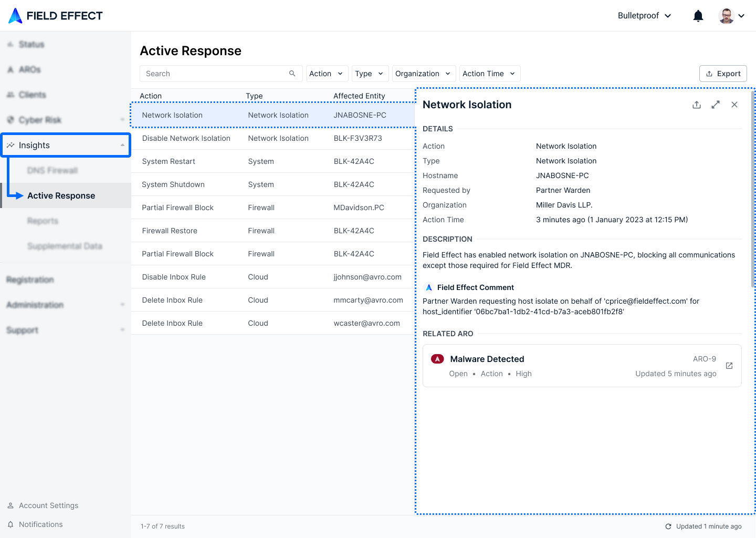The image size is (756, 538).
Task: Click the Export button
Action: [723, 74]
